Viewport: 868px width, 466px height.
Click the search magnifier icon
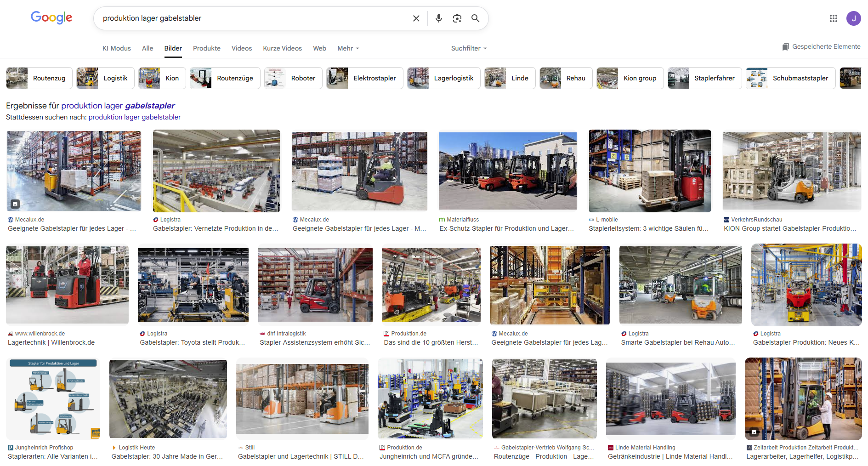point(475,18)
